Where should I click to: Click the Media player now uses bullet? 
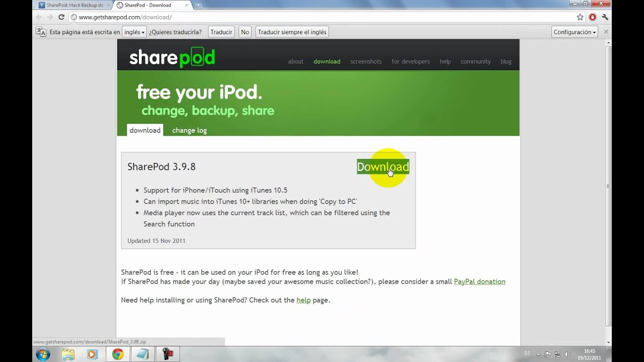pos(267,218)
